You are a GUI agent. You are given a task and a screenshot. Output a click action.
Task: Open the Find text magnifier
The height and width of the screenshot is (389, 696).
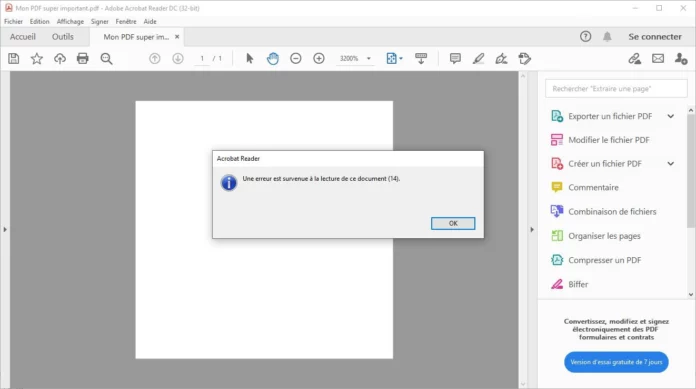click(106, 59)
